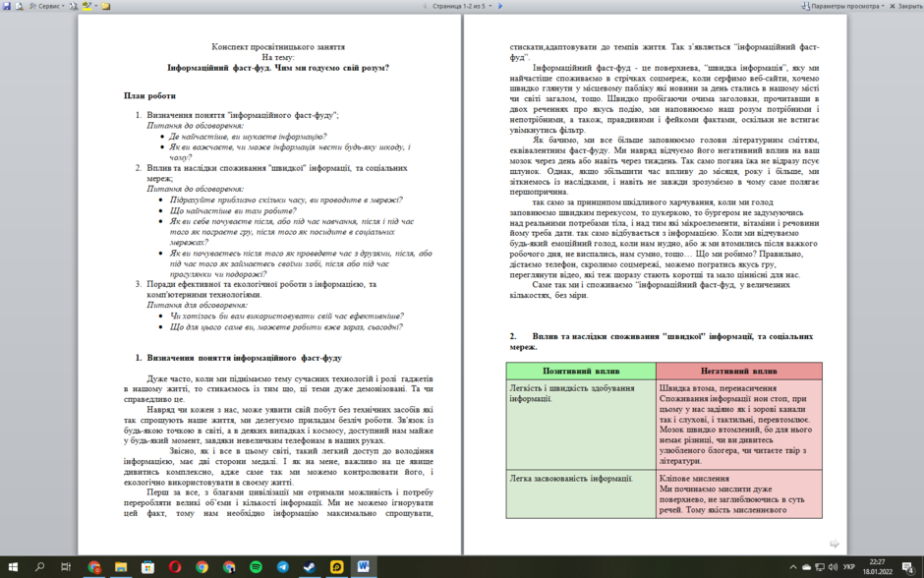Click bullet 'Що найчастіше ви там робите?'

[233, 210]
